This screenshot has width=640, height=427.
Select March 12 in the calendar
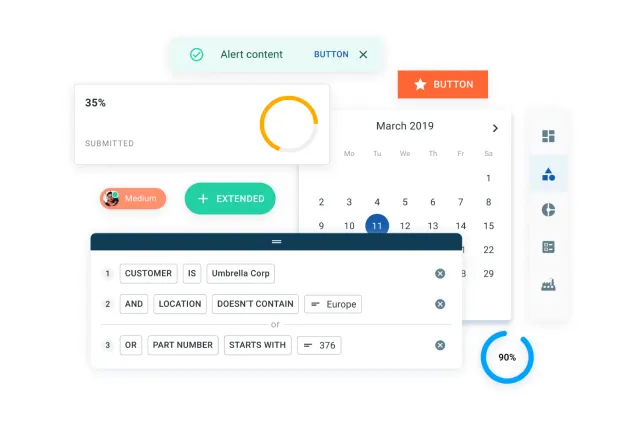coord(405,226)
